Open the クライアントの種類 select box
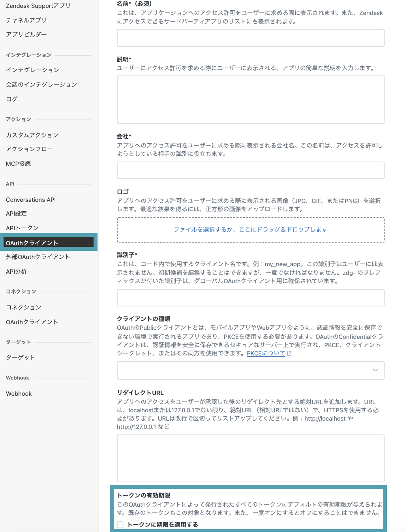The image size is (407, 532). coord(251,370)
